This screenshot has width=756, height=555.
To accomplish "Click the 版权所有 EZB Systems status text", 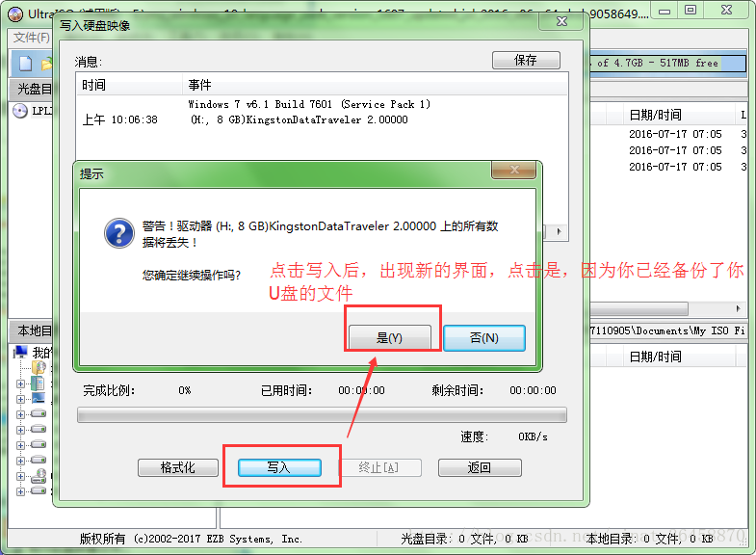I will coord(191,539).
